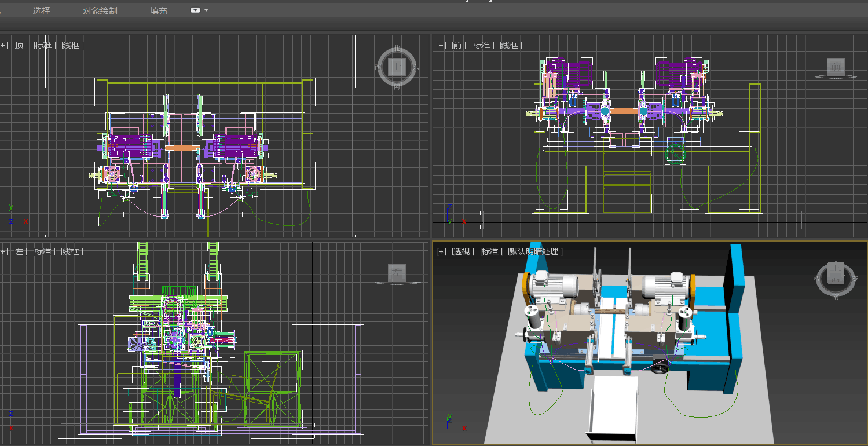Toggle the ribbon minimize icon
The height and width of the screenshot is (446, 868).
click(x=196, y=10)
